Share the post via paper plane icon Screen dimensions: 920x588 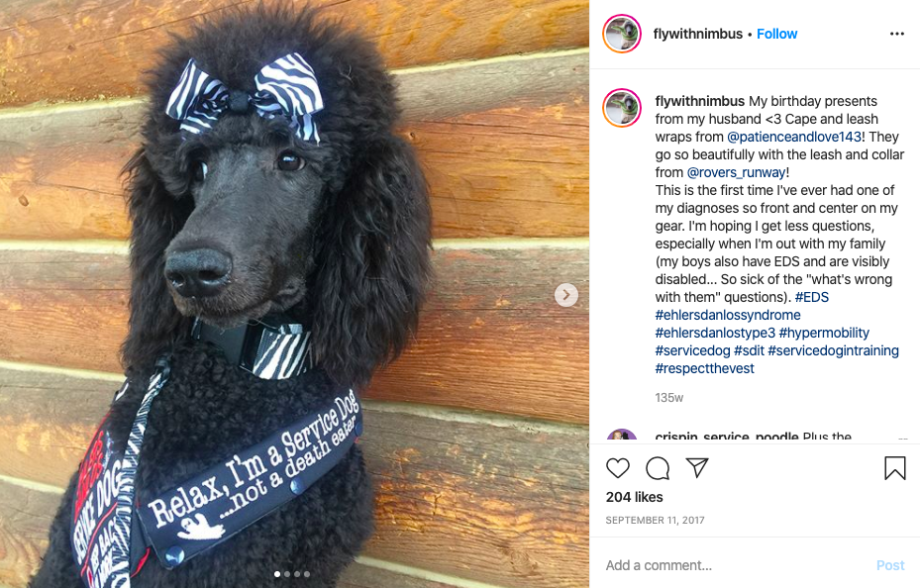point(697,468)
